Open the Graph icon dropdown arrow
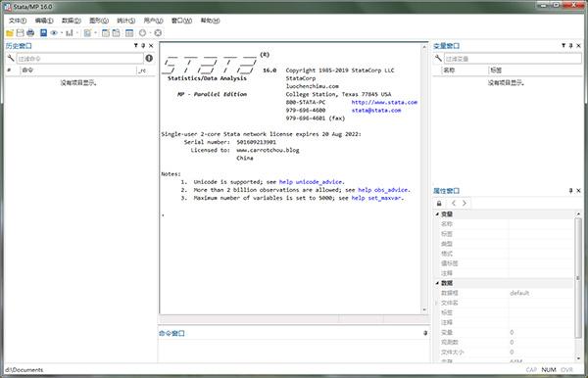588x378 pixels. tap(76, 33)
